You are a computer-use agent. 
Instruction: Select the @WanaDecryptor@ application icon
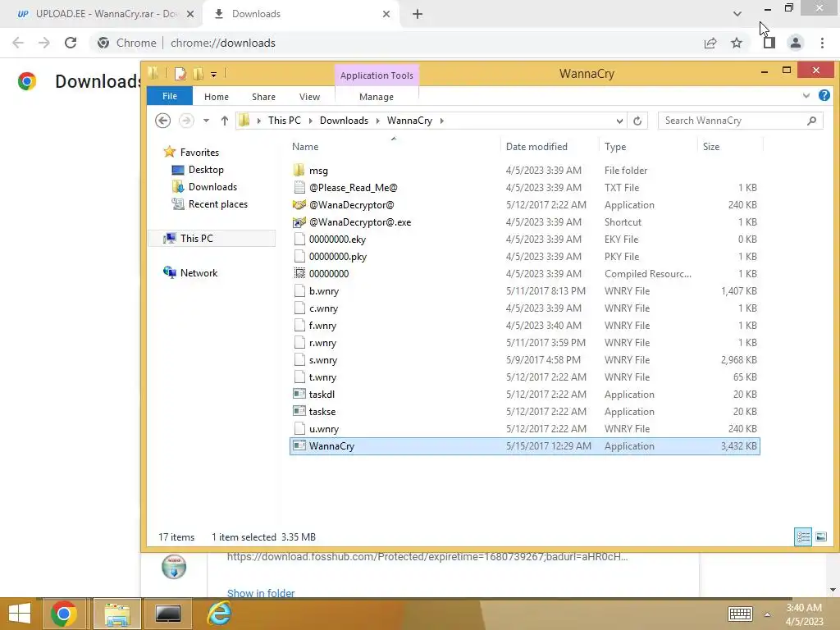pyautogui.click(x=299, y=204)
